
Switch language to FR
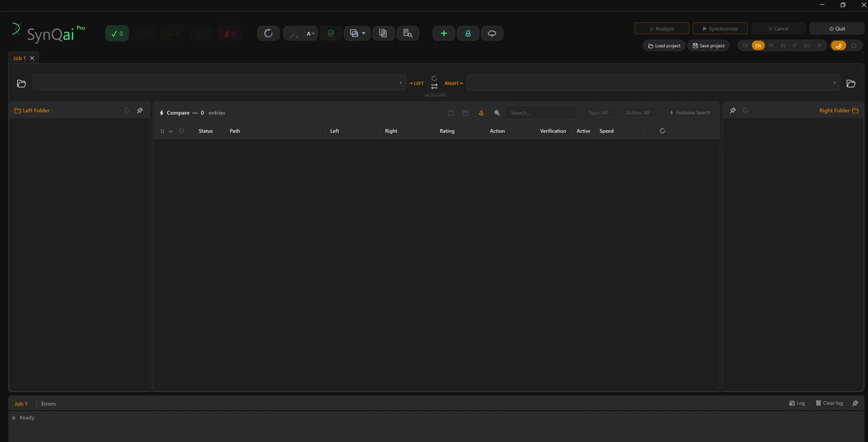[x=771, y=45]
